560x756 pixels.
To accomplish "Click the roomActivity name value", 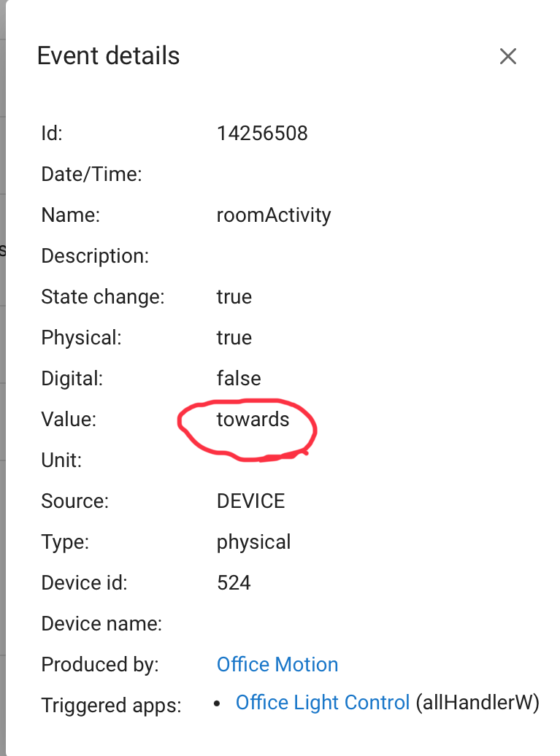I will click(x=274, y=215).
